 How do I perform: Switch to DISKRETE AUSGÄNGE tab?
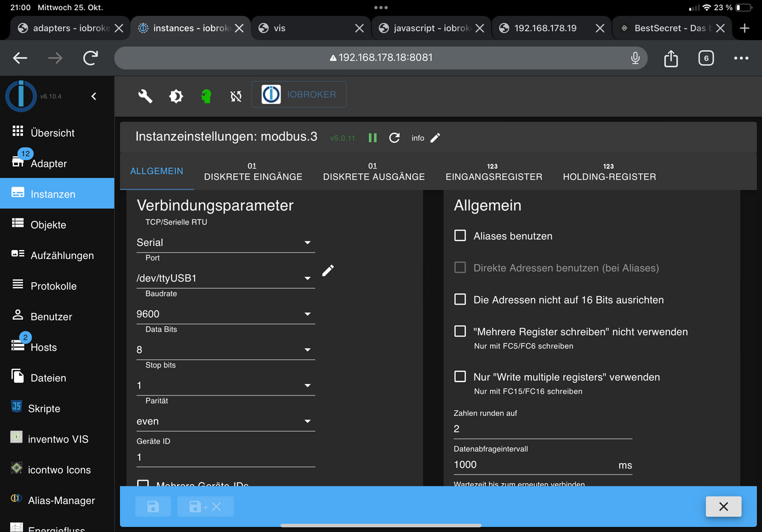pyautogui.click(x=374, y=171)
